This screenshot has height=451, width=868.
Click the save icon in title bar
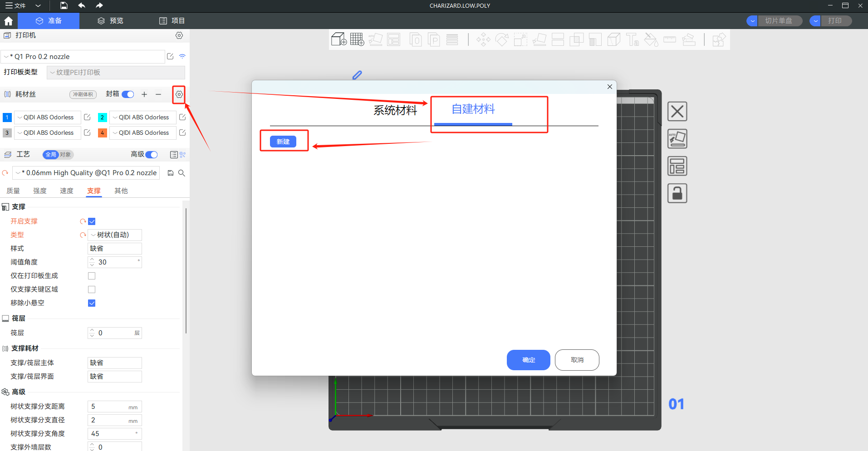coord(64,5)
